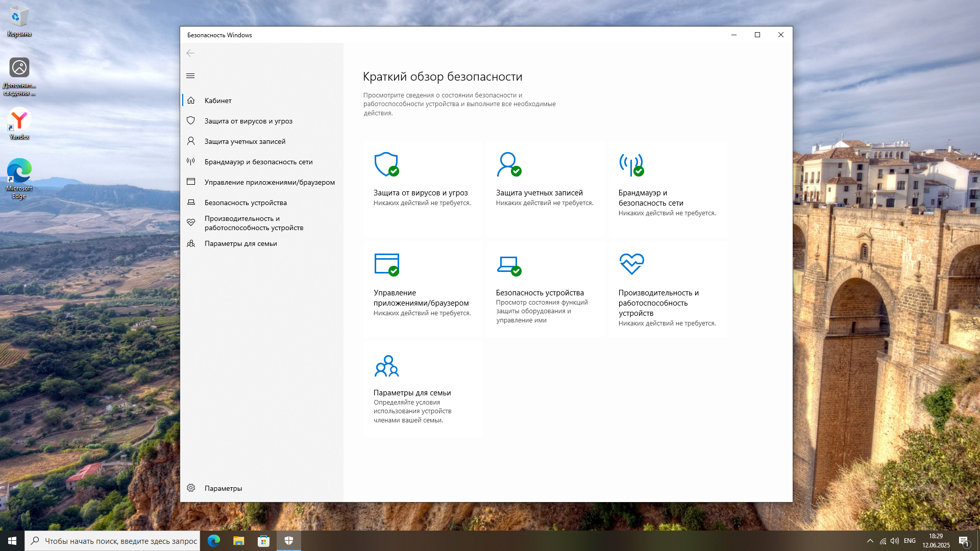The height and width of the screenshot is (551, 980).
Task: Click the Защита учетных записей tile title
Action: (539, 193)
